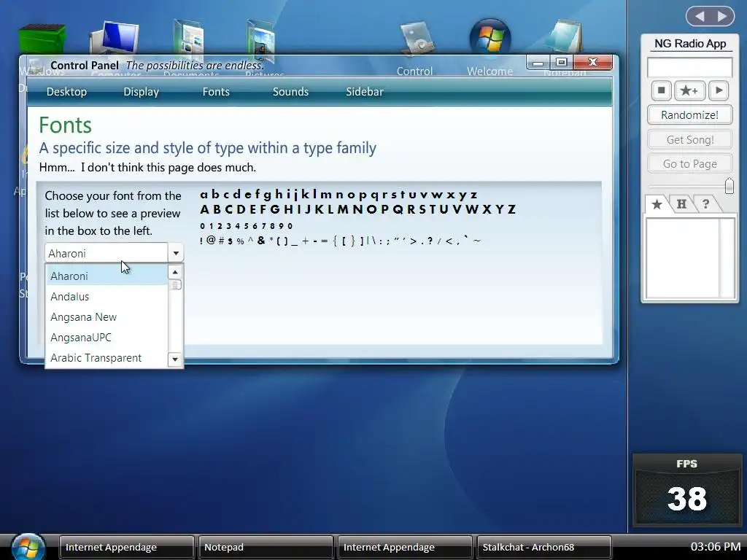747x560 pixels.
Task: Open the Sounds tab in Control Panel
Action: [290, 91]
